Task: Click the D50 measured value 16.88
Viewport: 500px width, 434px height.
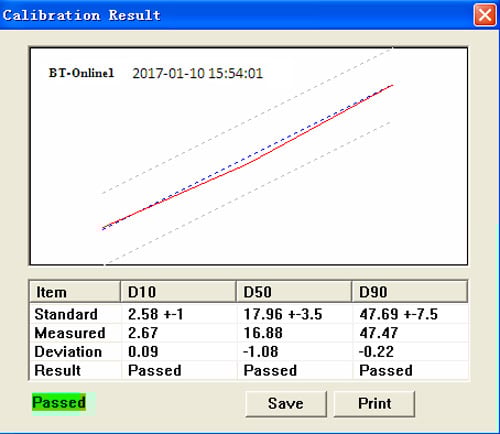Action: pos(263,333)
